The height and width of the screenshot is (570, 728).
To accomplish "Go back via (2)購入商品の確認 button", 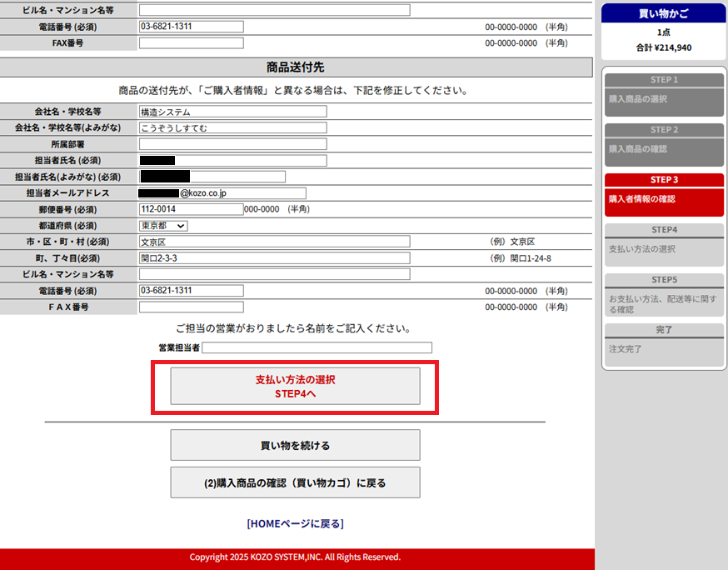I will click(x=295, y=482).
